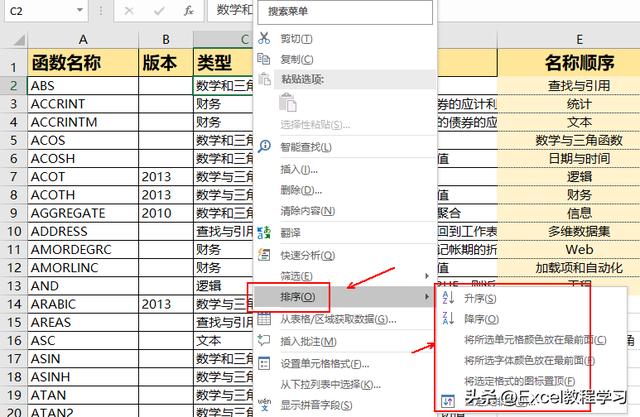The width and height of the screenshot is (640, 417).
Task: Click the Smart Lookup magnifier icon
Action: [264, 146]
